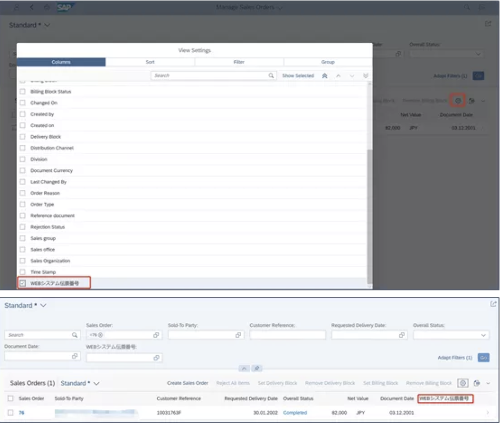The width and height of the screenshot is (504, 423).
Task: Click the back arrow in the shell bar
Action: pos(32,7)
